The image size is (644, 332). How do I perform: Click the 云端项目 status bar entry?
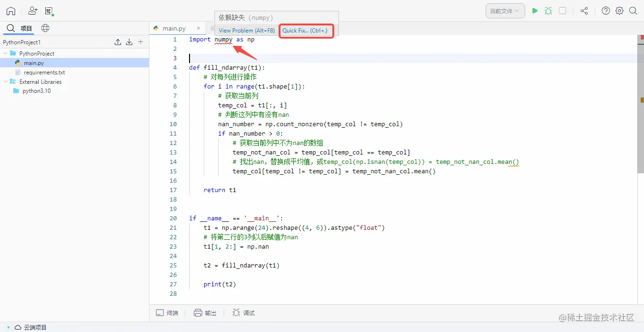(x=31, y=327)
